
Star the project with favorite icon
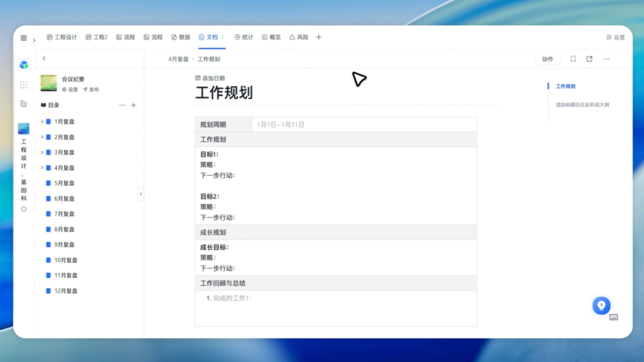click(23, 208)
